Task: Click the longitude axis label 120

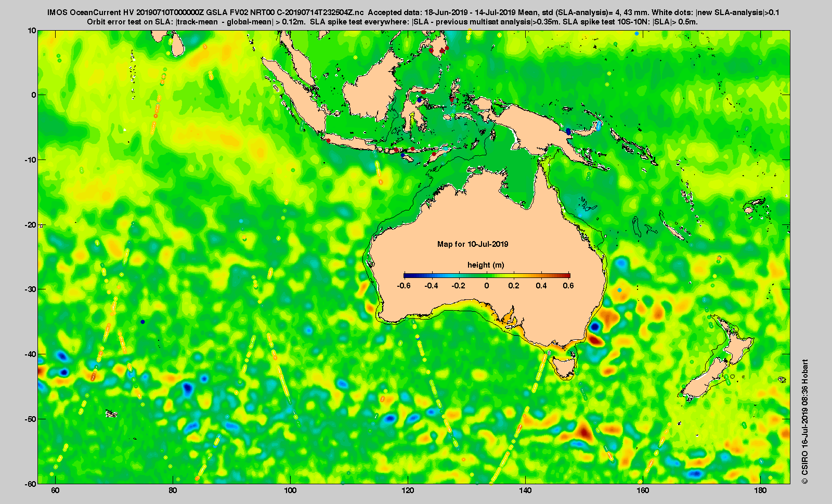Action: point(408,490)
